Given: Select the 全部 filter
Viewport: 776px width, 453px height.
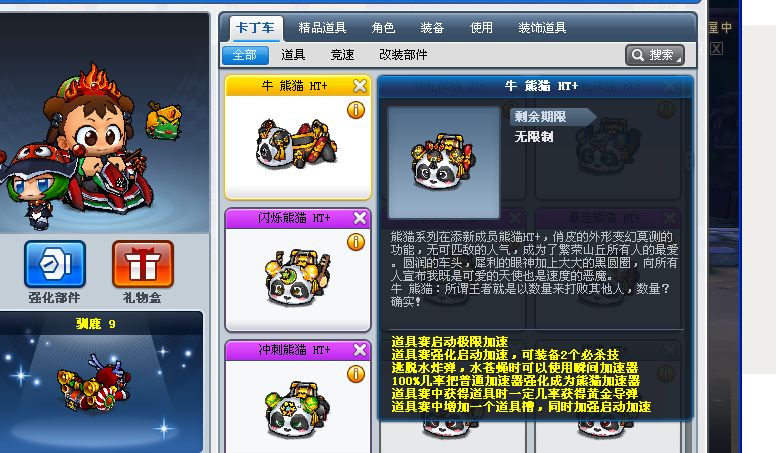Looking at the screenshot, I should [245, 55].
